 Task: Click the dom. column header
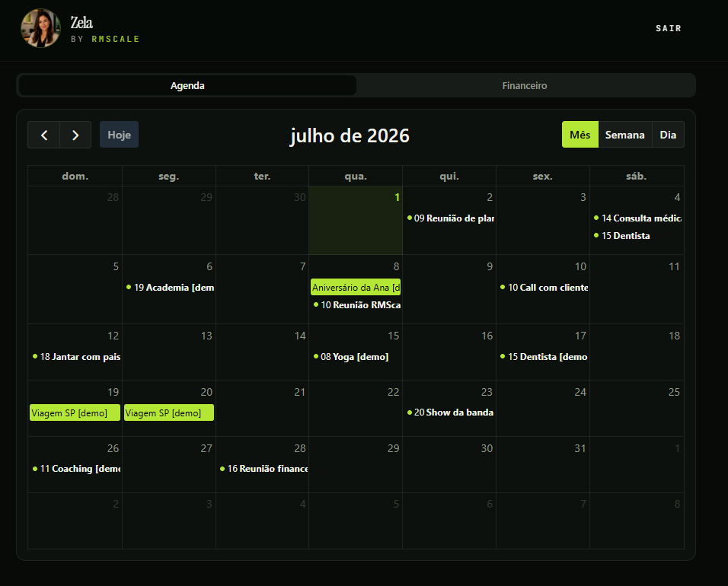coord(75,177)
